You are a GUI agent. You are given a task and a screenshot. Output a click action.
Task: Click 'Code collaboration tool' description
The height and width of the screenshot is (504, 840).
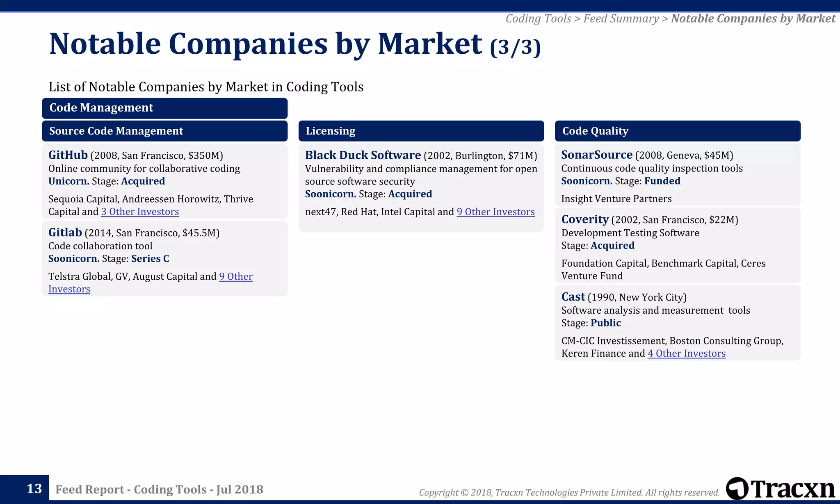(x=100, y=246)
